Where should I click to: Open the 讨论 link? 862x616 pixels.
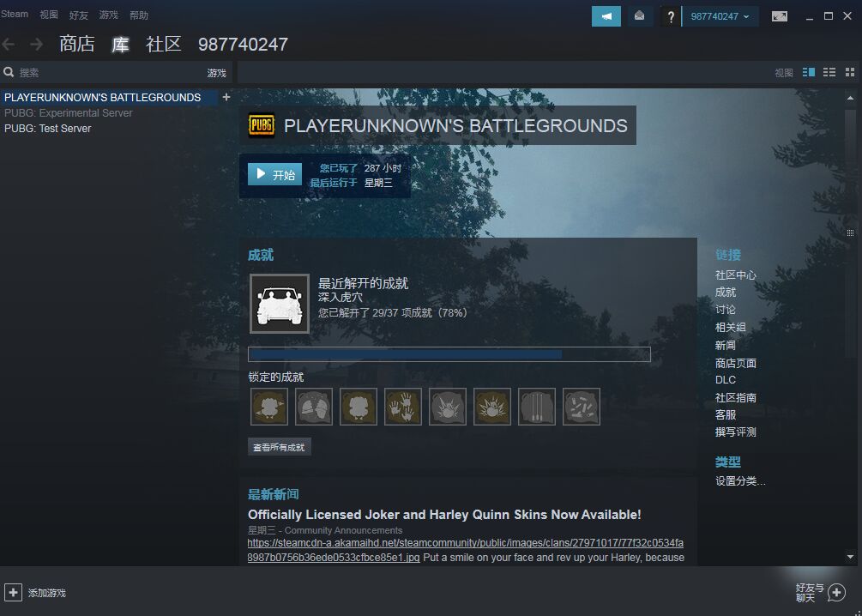point(726,310)
